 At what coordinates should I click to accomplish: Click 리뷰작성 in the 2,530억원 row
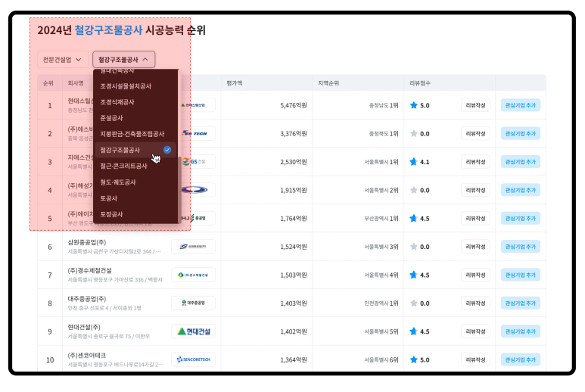click(x=475, y=162)
